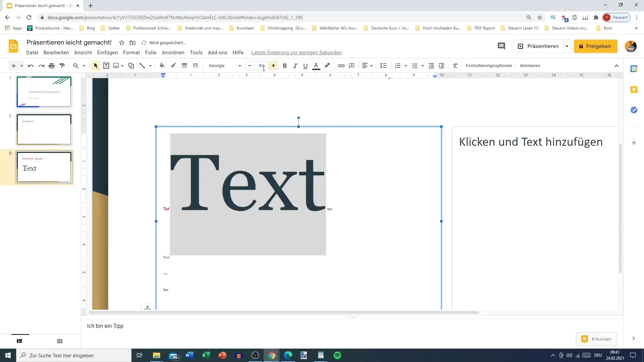
Task: Open line spacing options
Action: click(x=383, y=66)
